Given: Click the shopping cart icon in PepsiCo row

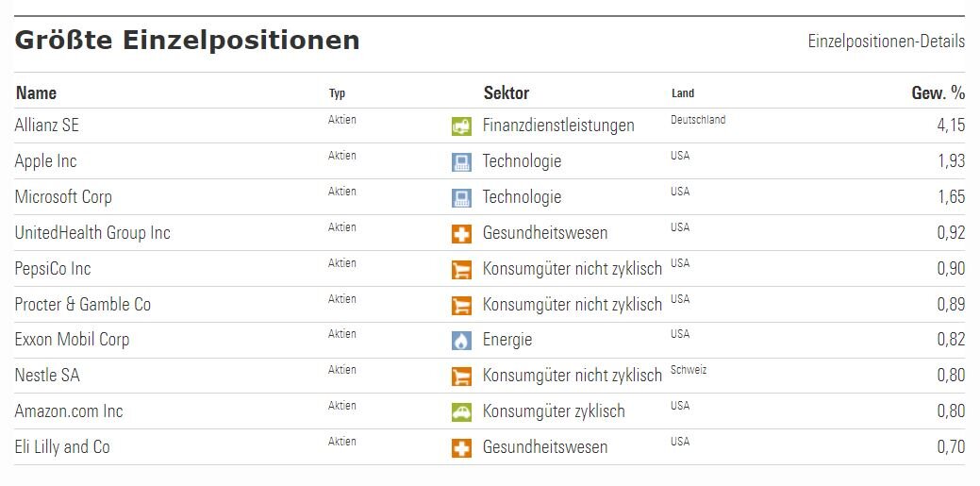Looking at the screenshot, I should pos(461,270).
